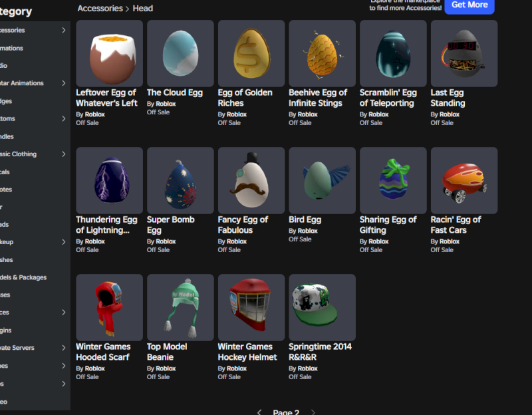Open Bird Egg title link
This screenshot has width=532, height=415.
305,219
